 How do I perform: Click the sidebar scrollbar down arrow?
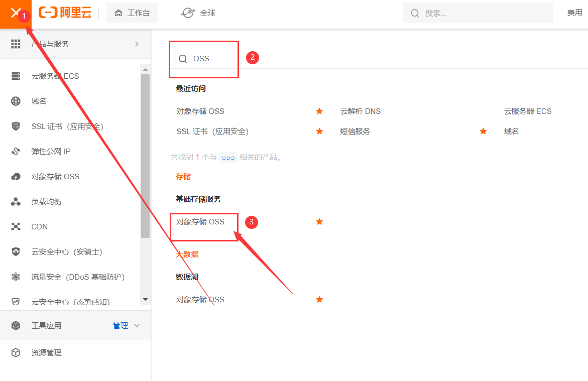point(146,299)
